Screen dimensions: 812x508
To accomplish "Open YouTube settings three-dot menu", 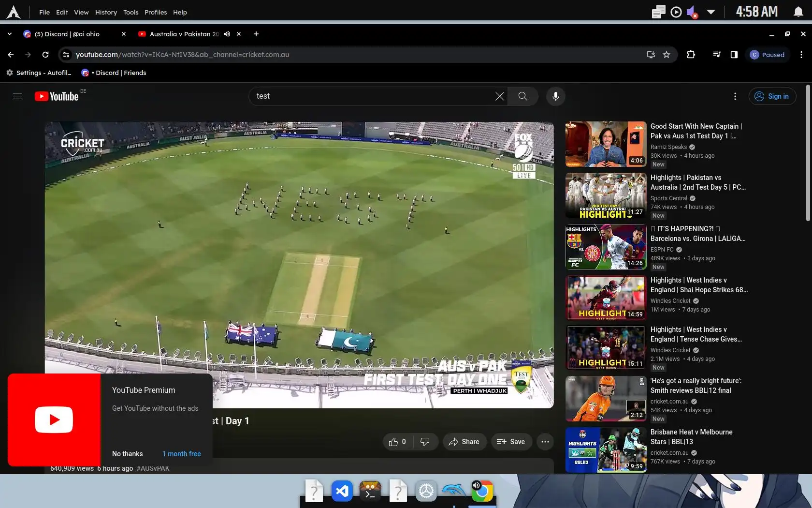I will (x=735, y=96).
